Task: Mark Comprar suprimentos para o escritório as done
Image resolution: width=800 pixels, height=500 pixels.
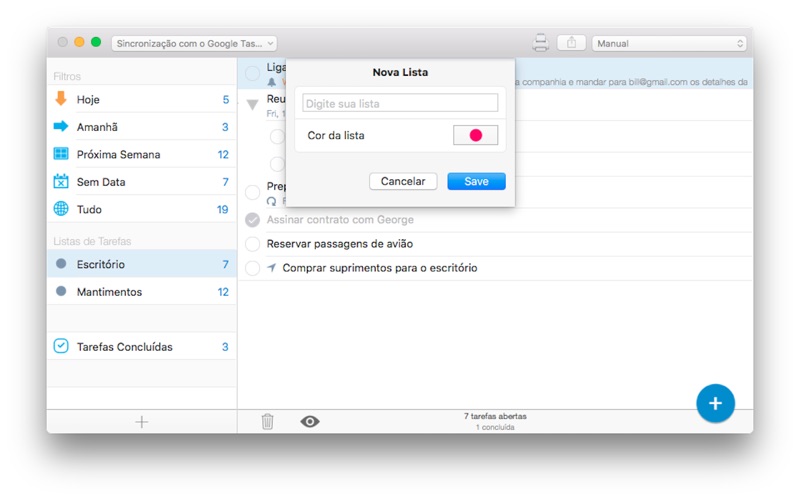Action: 253,268
